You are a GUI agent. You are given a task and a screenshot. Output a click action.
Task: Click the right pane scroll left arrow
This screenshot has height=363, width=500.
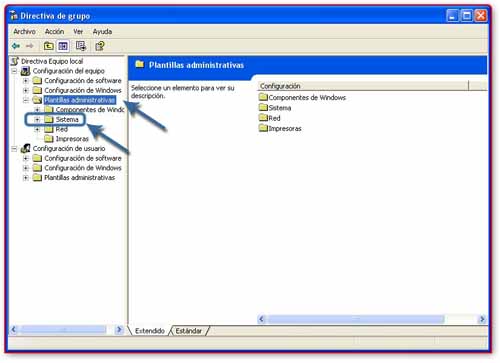(262, 319)
